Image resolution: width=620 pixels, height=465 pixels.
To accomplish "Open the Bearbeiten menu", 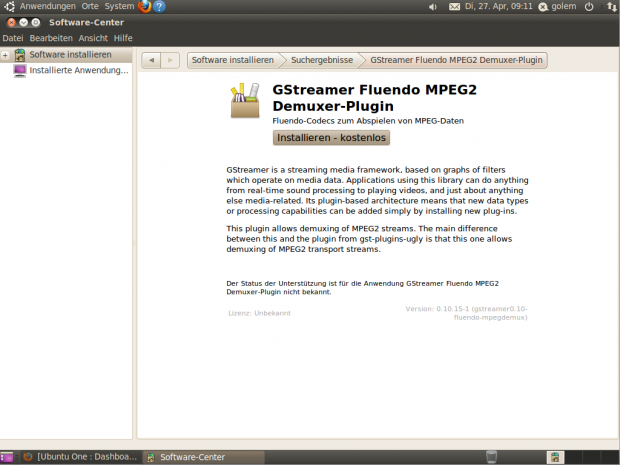I will click(x=51, y=37).
